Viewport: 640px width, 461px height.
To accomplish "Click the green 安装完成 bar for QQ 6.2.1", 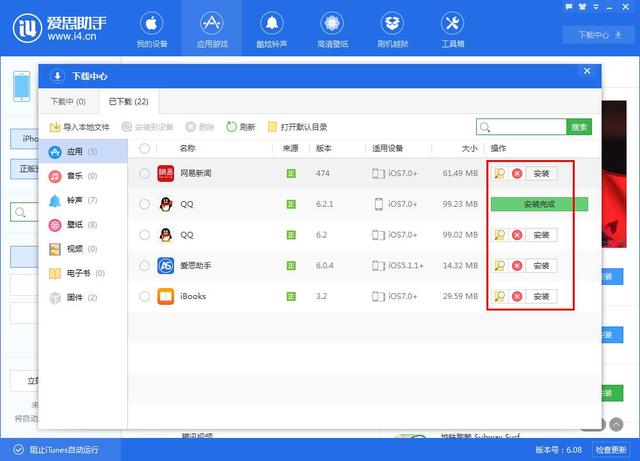I will (x=539, y=204).
